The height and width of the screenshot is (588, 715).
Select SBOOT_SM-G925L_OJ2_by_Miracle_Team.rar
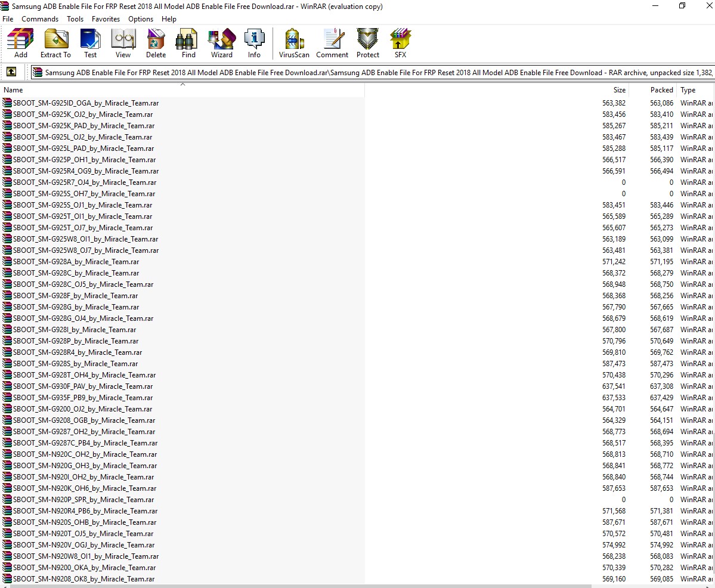click(x=82, y=137)
